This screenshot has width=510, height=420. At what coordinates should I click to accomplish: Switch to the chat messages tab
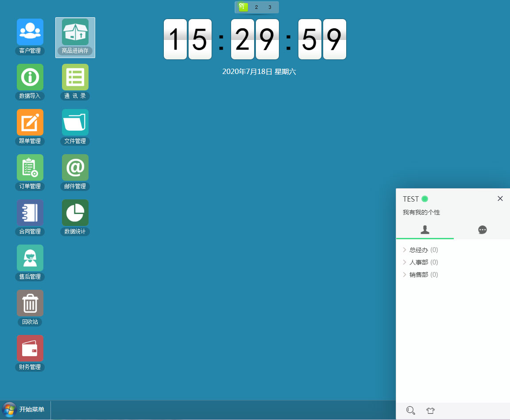pyautogui.click(x=482, y=229)
